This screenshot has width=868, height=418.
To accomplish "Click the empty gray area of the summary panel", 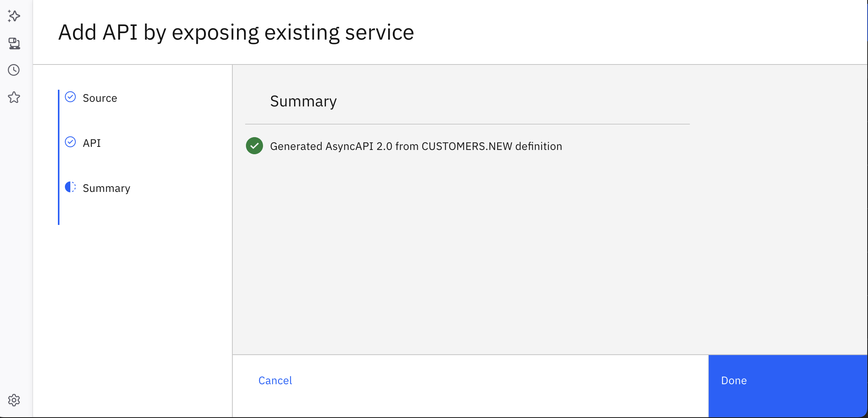I will click(466, 253).
